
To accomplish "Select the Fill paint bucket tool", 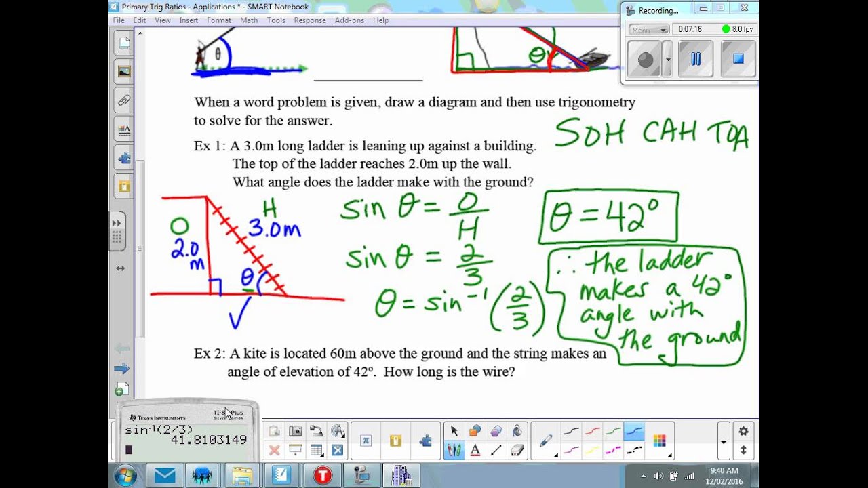I will click(x=517, y=431).
